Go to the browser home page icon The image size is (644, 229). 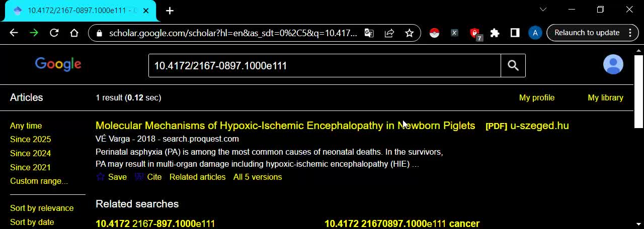click(74, 33)
